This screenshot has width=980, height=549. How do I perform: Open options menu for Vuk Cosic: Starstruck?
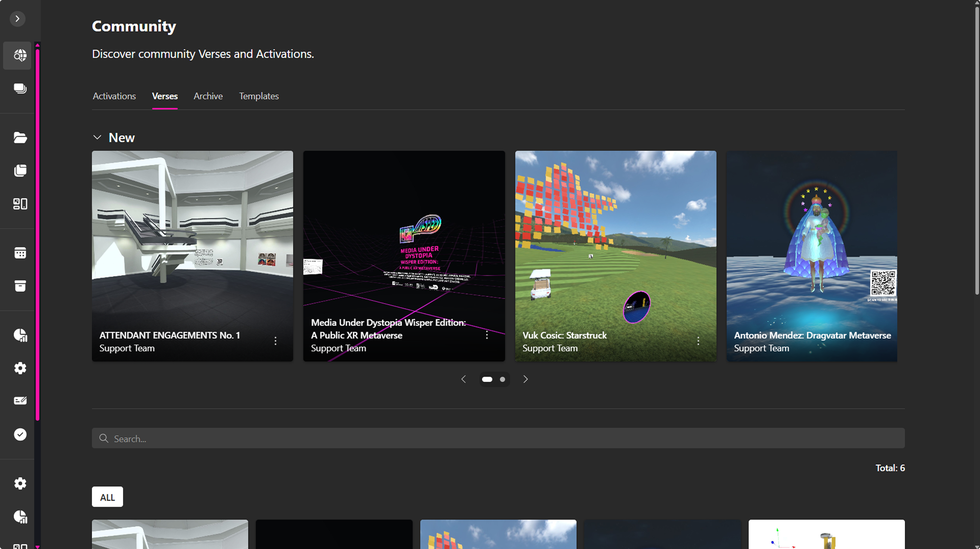click(x=698, y=341)
